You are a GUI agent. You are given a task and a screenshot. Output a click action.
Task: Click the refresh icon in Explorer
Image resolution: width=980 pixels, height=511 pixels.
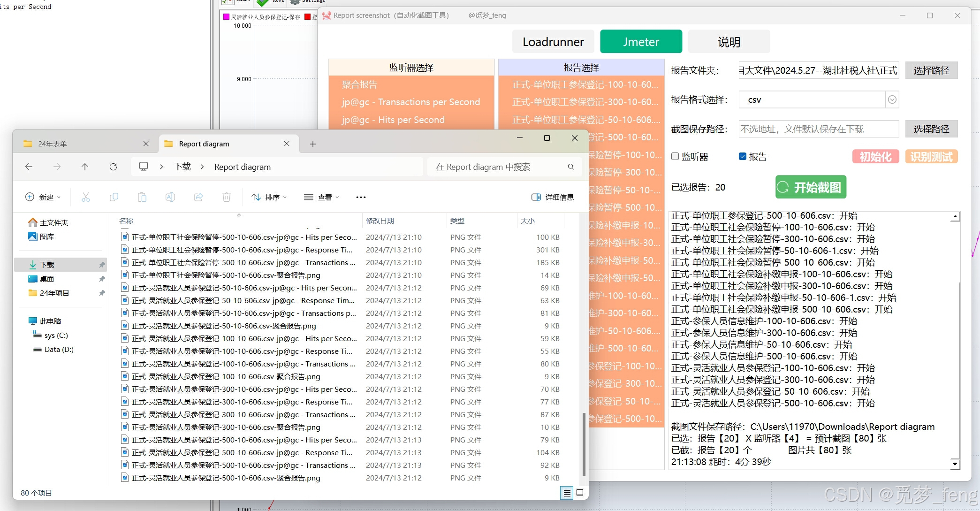(x=113, y=167)
